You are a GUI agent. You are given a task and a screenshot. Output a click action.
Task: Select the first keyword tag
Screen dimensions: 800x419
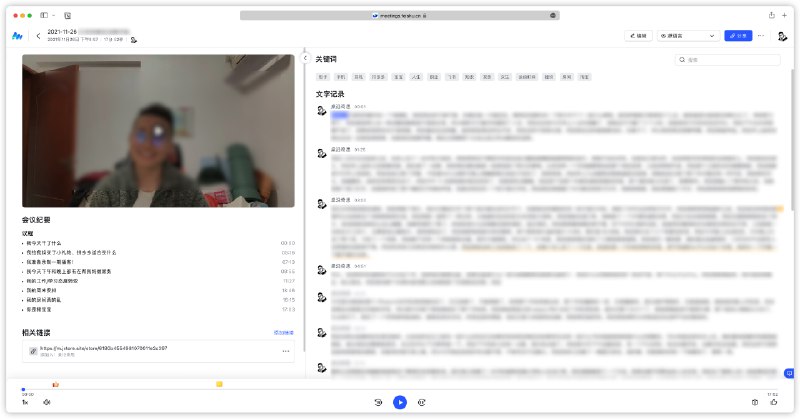pos(323,77)
